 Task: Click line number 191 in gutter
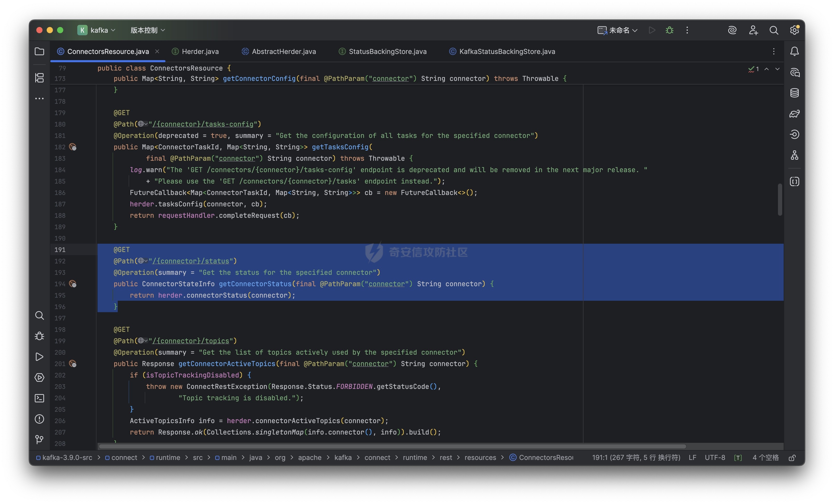click(x=60, y=250)
